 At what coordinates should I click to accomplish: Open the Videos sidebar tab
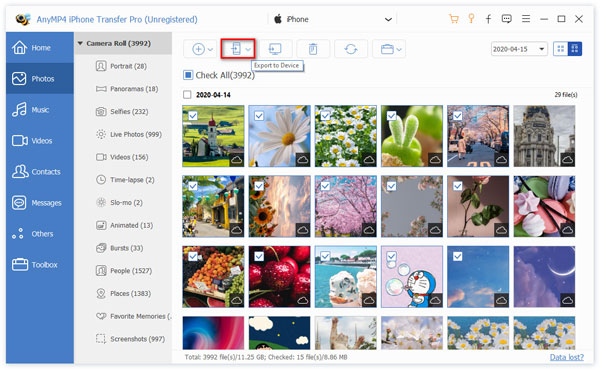pos(40,141)
